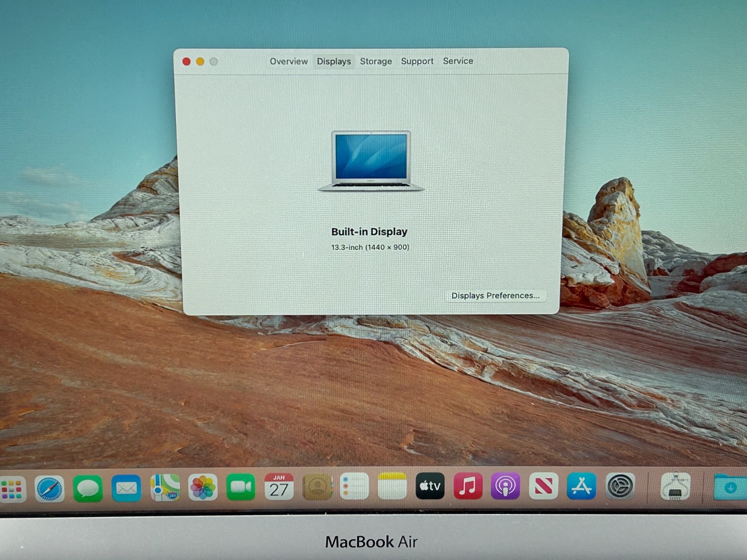This screenshot has width=747, height=560.
Task: Open the App Store
Action: [582, 486]
